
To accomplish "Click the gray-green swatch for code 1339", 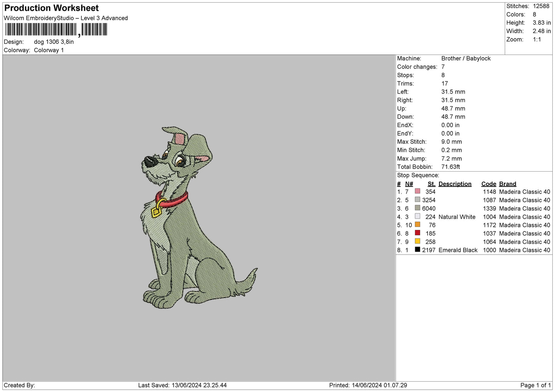I will coord(417,208).
